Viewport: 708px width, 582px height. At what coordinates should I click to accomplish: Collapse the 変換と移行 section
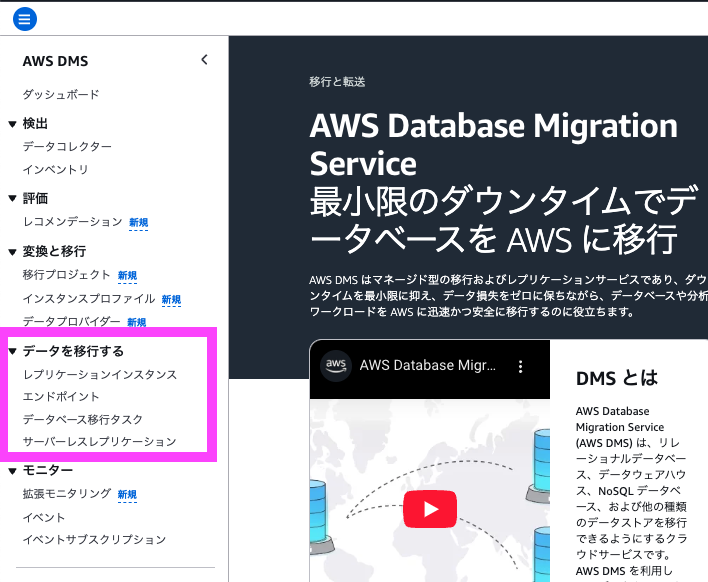pyautogui.click(x=13, y=252)
